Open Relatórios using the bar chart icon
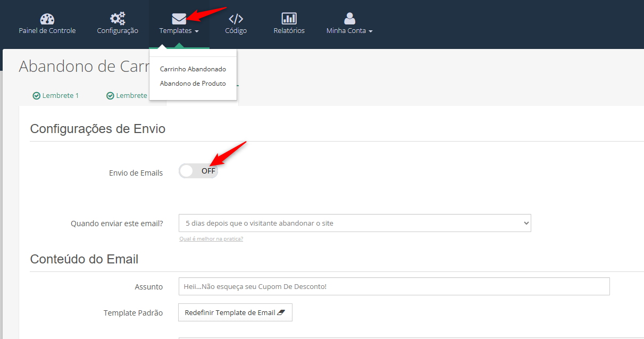This screenshot has width=644, height=339. coord(289,19)
